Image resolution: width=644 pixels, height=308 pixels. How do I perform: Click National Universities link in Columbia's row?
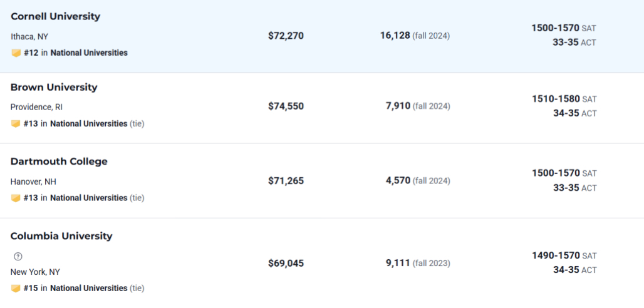point(89,289)
